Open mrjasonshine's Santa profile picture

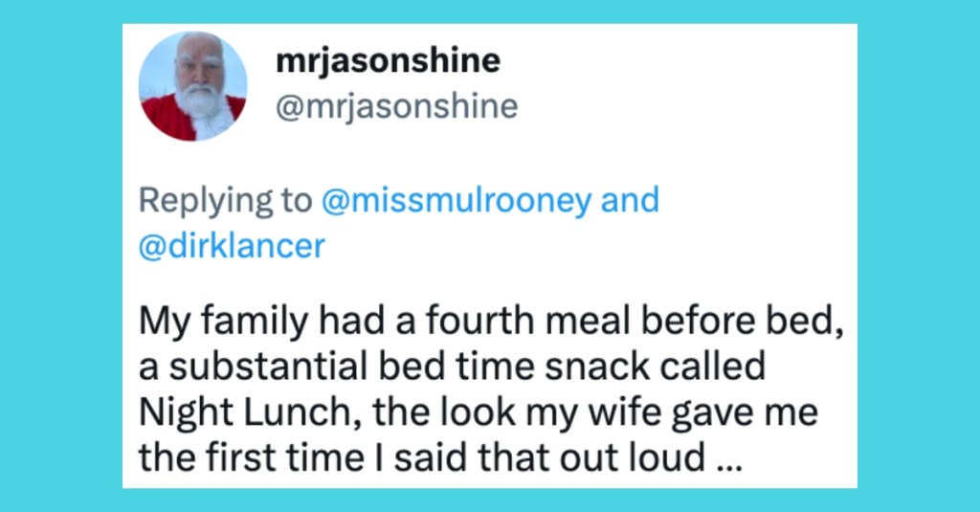point(192,86)
